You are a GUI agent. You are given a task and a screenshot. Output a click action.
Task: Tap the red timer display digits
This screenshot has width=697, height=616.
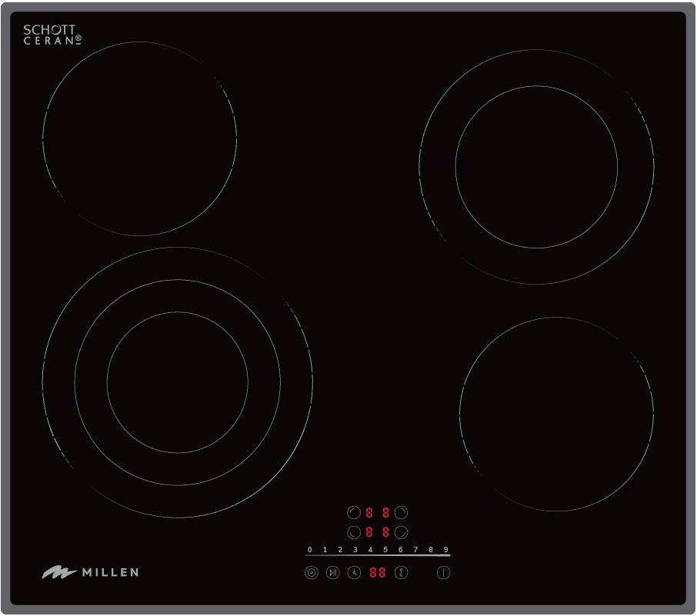point(377,572)
